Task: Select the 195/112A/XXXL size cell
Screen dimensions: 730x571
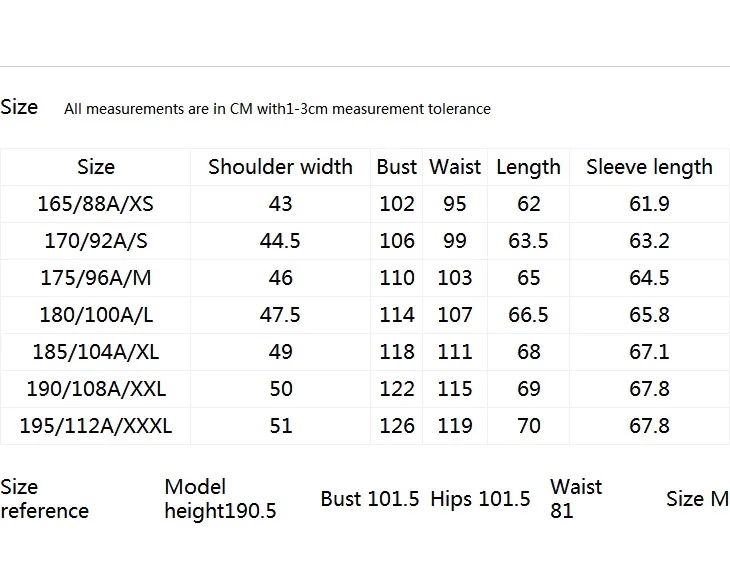Action: point(95,426)
